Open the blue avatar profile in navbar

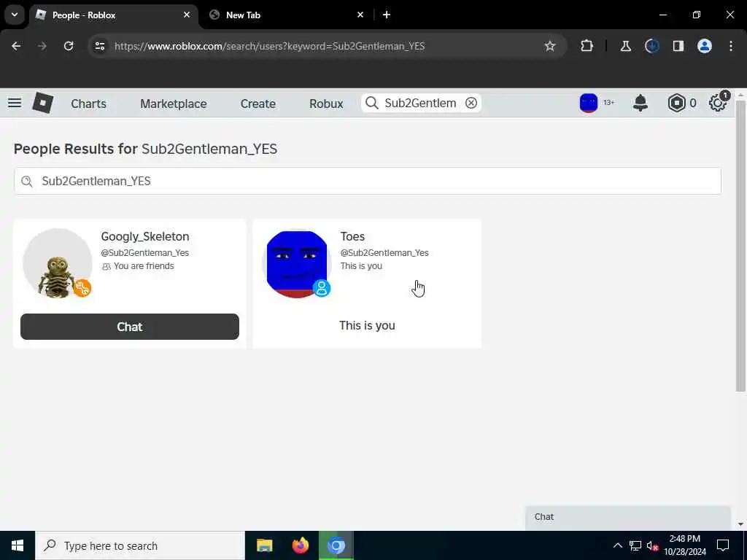point(589,103)
